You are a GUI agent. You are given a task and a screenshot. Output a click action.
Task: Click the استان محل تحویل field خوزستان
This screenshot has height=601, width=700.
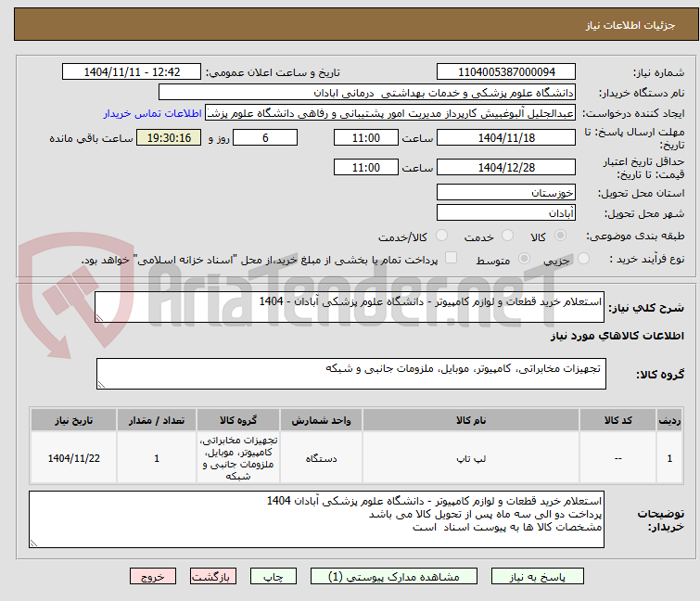point(506,192)
